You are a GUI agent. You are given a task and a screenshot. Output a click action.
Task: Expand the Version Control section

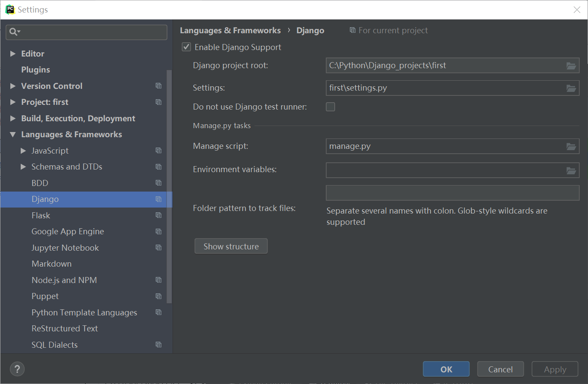[x=13, y=86]
